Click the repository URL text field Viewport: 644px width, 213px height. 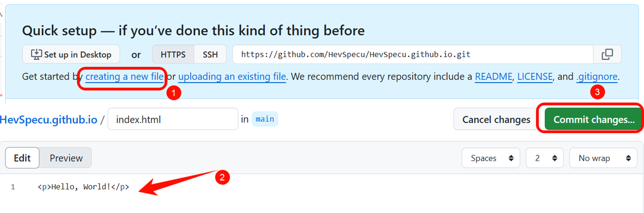pos(413,54)
